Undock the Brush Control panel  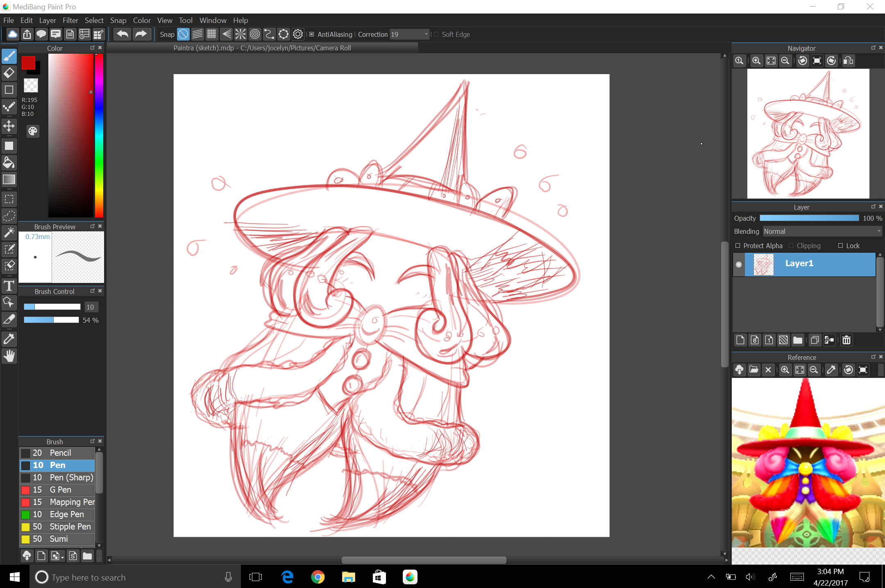pos(93,291)
